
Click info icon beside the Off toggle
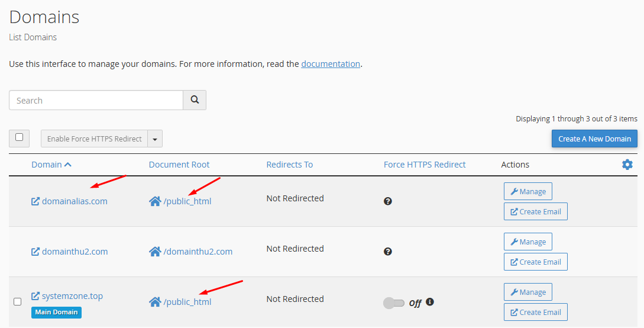[x=430, y=302]
